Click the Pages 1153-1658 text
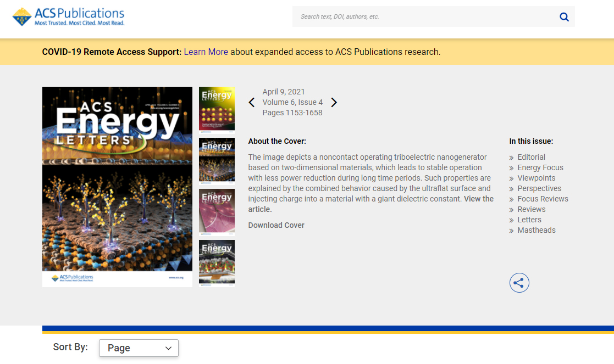Viewport: 614px width, 364px height. coord(292,113)
